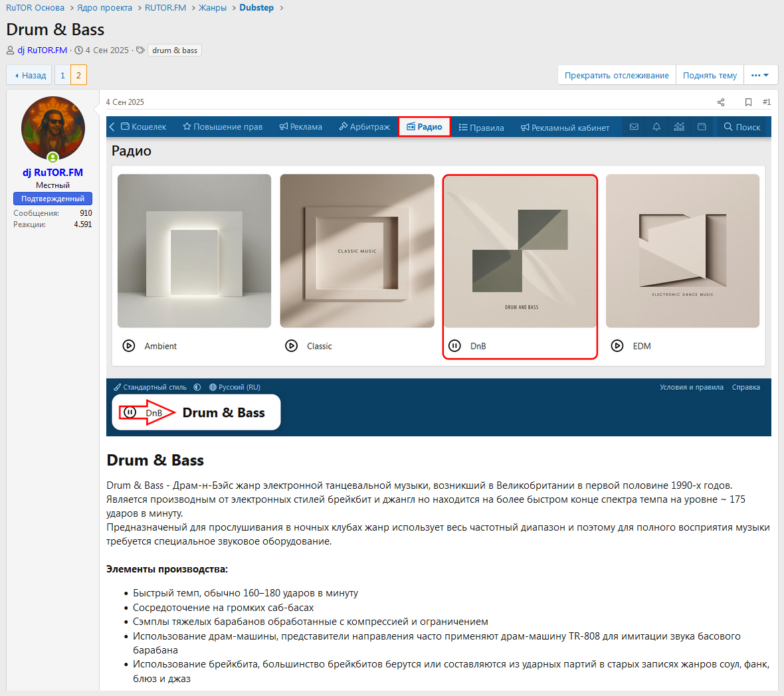784x696 pixels.
Task: Click the share icon on the post
Action: [x=721, y=102]
